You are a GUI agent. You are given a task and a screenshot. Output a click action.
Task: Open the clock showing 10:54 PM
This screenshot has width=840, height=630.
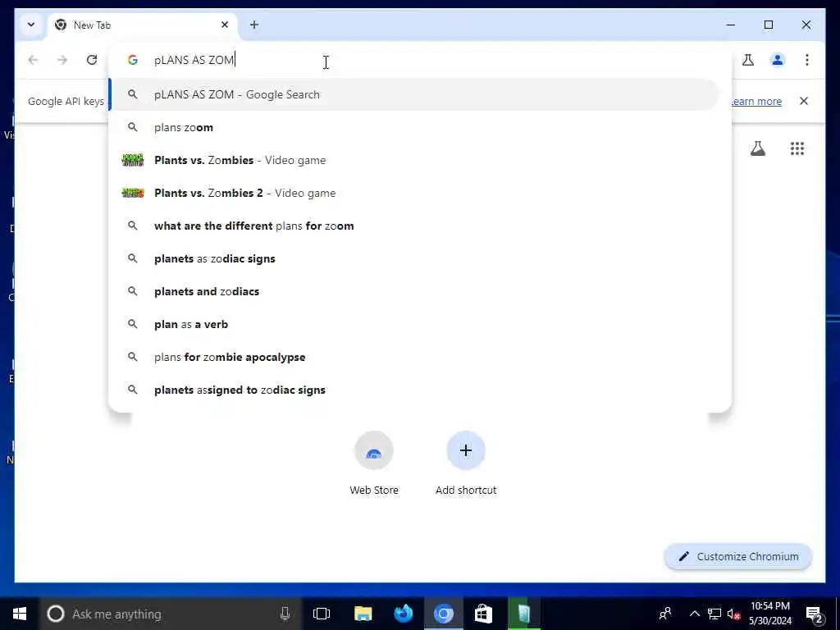pyautogui.click(x=769, y=614)
